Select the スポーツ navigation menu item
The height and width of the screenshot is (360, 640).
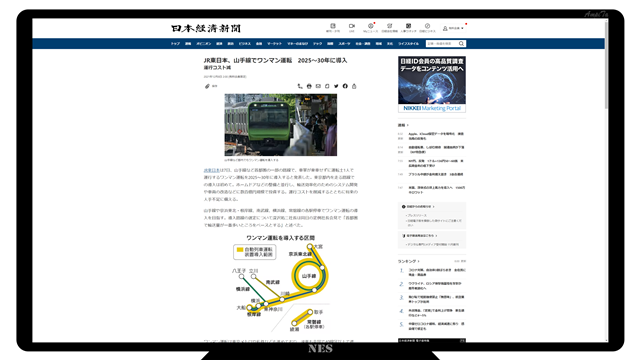click(x=344, y=44)
